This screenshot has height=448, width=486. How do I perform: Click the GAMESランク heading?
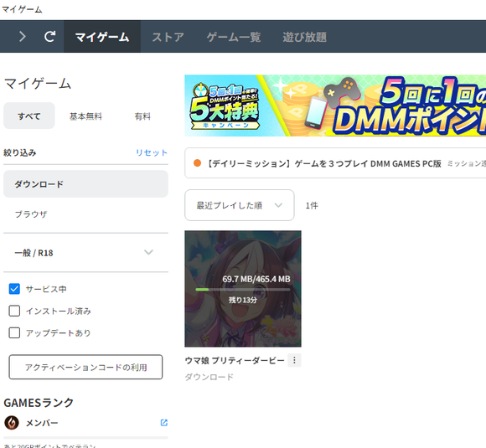point(39,403)
